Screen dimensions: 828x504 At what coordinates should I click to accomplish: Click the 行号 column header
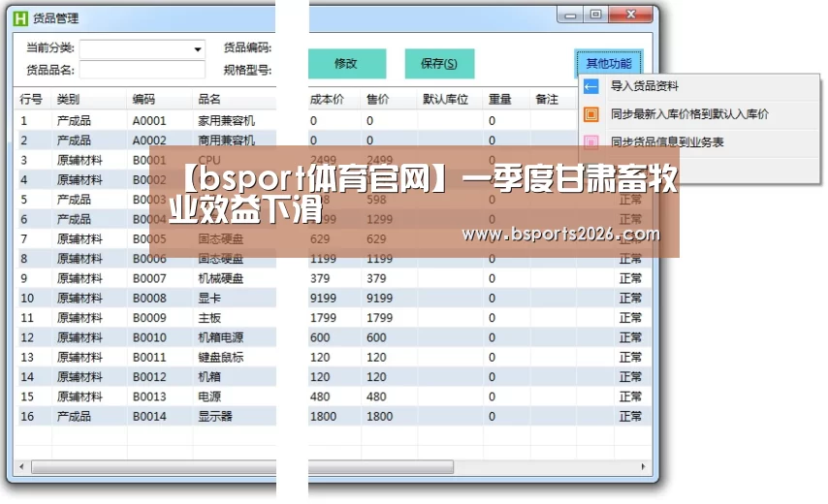click(31, 99)
